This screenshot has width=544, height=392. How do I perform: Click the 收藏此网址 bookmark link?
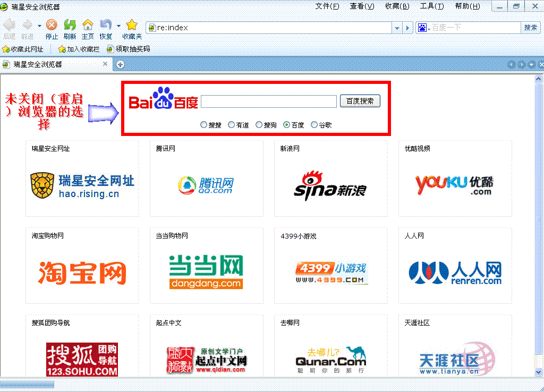pos(23,49)
